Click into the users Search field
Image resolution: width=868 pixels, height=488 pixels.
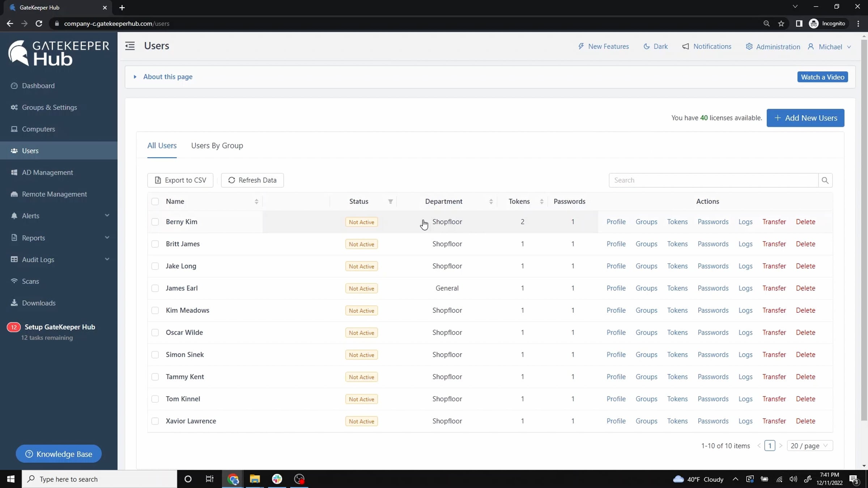coord(714,180)
